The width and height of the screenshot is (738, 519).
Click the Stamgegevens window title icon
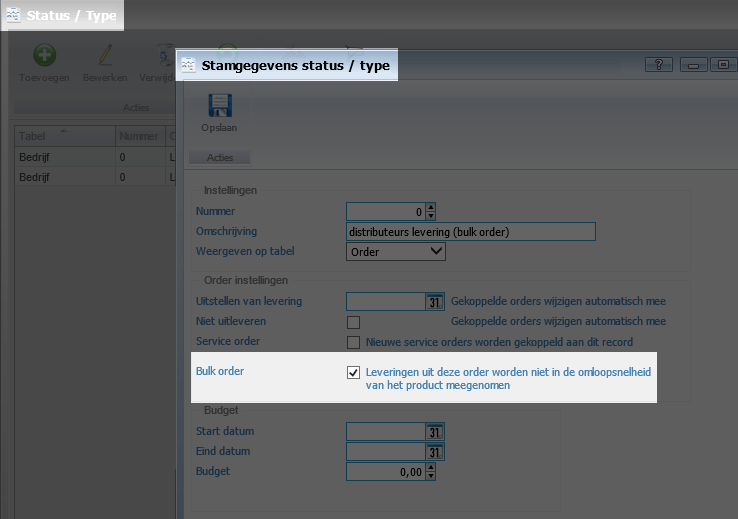[x=188, y=66]
